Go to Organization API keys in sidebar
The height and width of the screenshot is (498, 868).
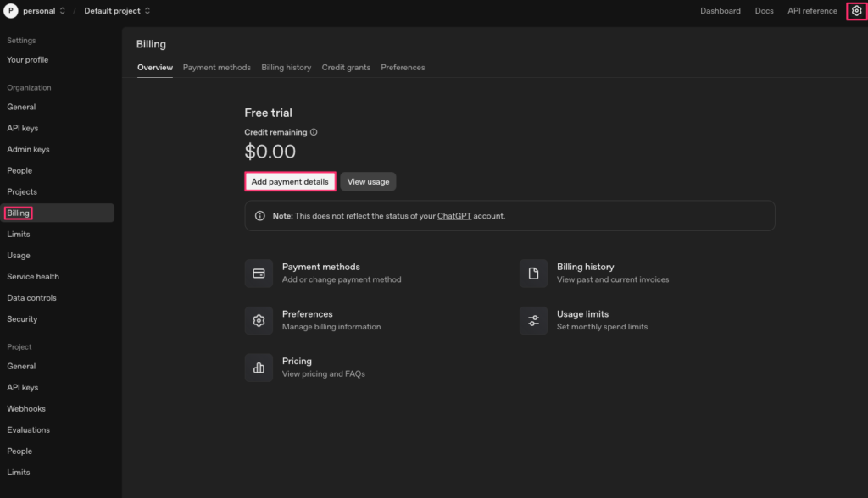pyautogui.click(x=23, y=129)
